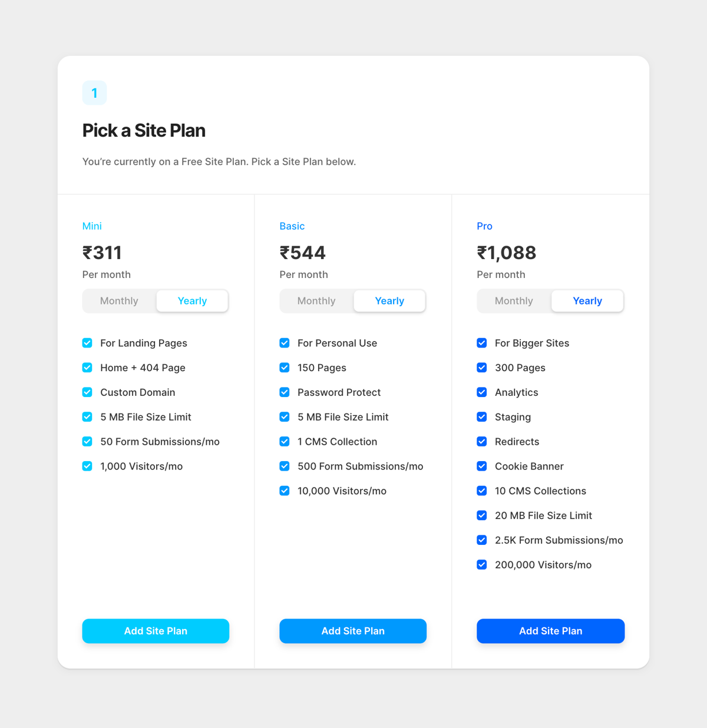Viewport: 707px width, 728px height.
Task: Click the checkmark beside Password Protect
Action: pos(284,392)
